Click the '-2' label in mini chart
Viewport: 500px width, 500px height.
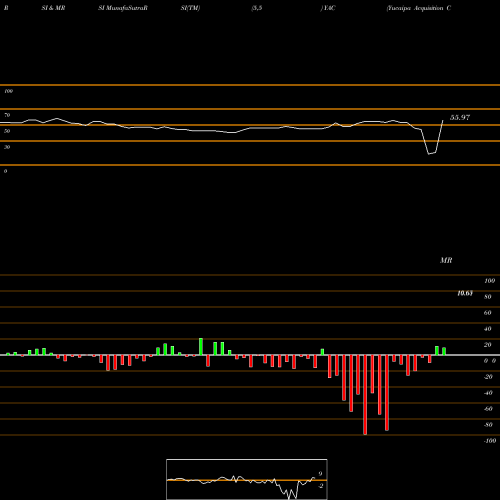320,486
